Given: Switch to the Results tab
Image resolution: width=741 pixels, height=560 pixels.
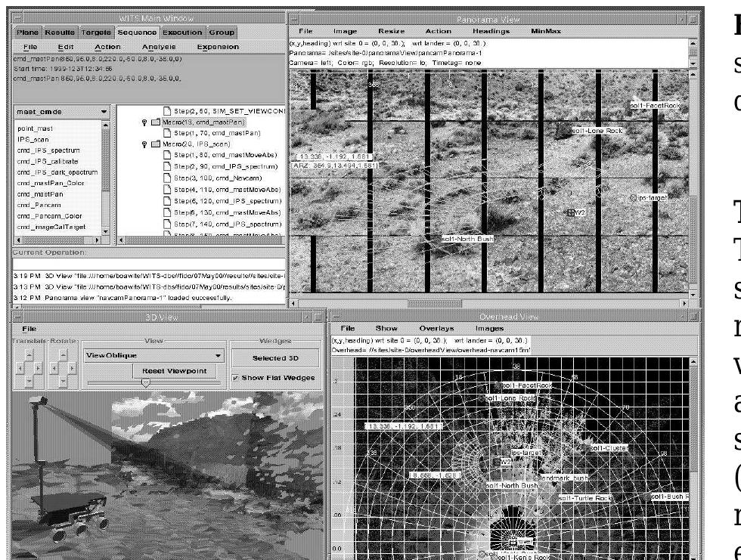Looking at the screenshot, I should click(60, 32).
